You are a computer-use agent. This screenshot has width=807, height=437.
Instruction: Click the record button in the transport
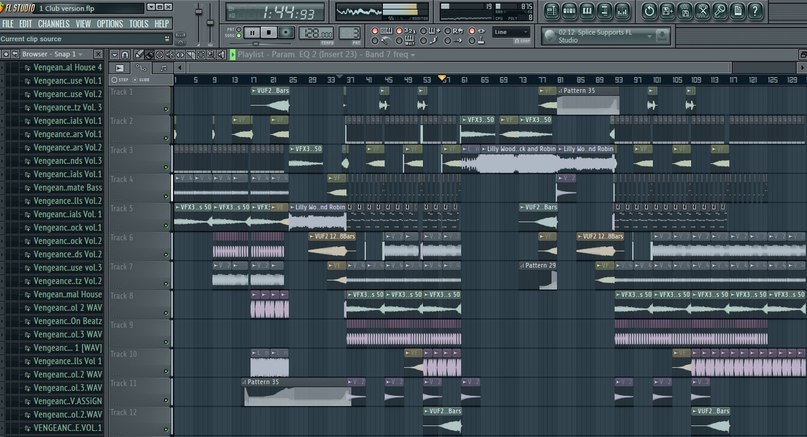tap(286, 33)
